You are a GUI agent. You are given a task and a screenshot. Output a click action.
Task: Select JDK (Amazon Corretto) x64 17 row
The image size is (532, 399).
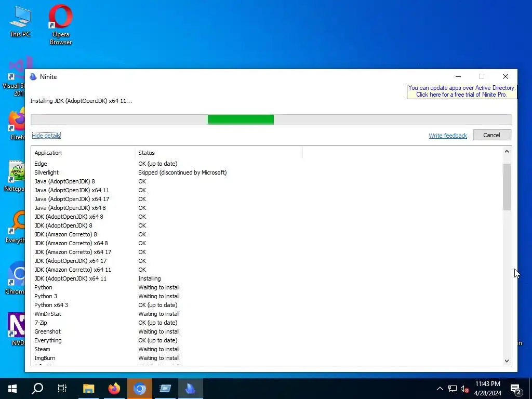[267, 252]
